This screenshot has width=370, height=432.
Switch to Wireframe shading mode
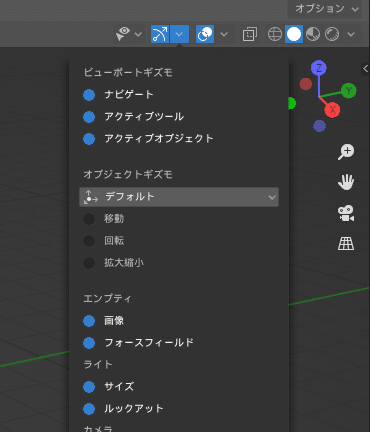[275, 34]
